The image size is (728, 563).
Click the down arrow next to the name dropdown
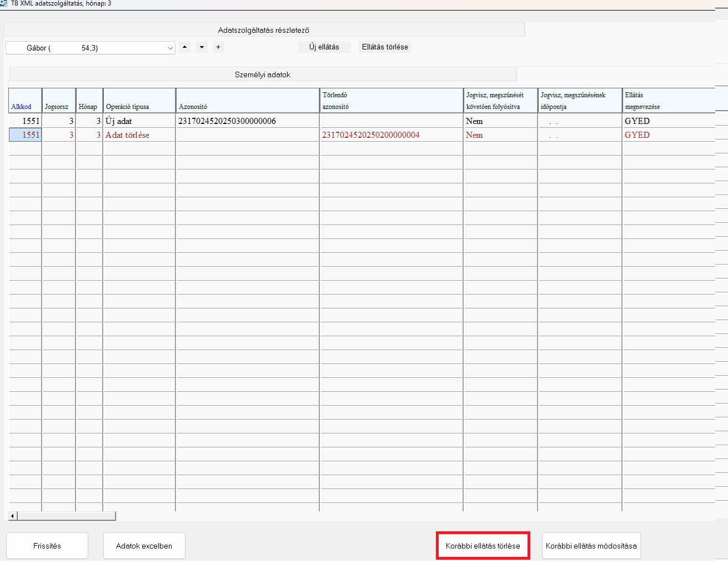202,47
